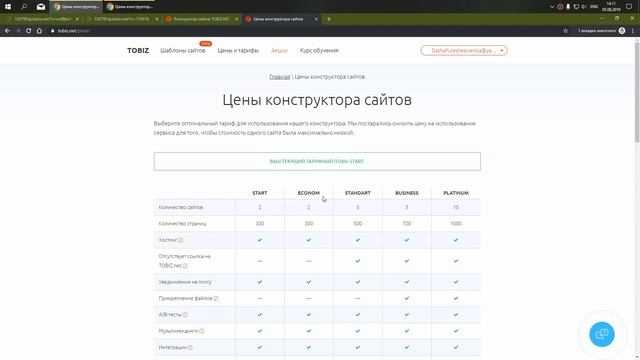This screenshot has height=360, width=640.
Task: Reload the tobiz.net page
Action: click(x=29, y=31)
